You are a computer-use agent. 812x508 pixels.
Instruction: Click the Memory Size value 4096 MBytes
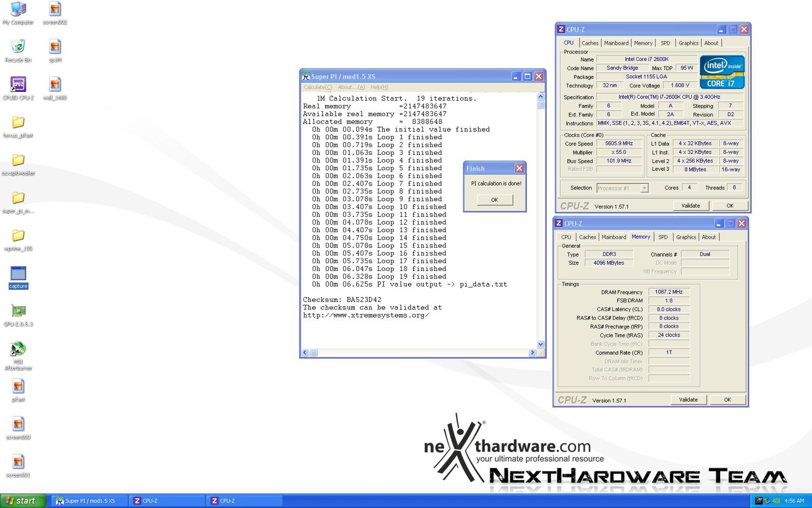pyautogui.click(x=609, y=263)
